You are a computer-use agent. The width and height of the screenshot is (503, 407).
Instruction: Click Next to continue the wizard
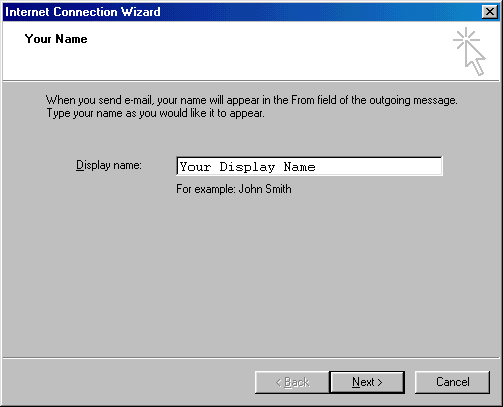(x=367, y=382)
